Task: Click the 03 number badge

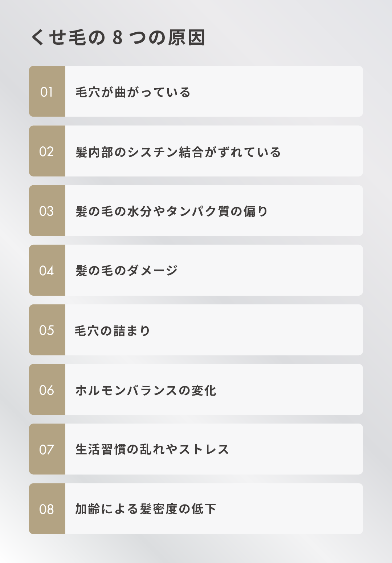Action: pos(47,211)
